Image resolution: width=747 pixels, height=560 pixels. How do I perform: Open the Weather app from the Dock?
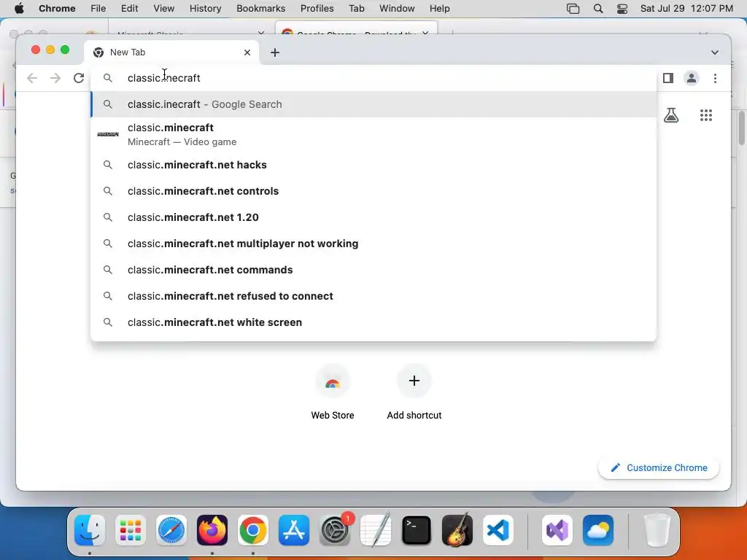click(x=598, y=530)
